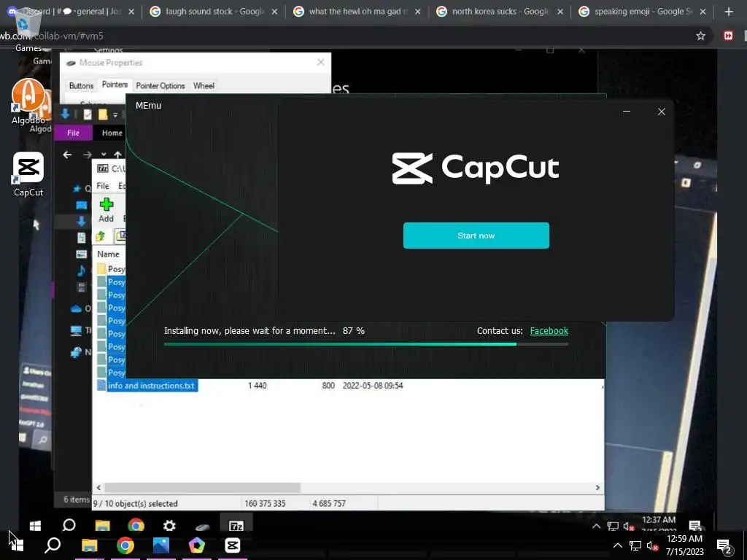Bookmark this page with the star icon
747x560 pixels.
700,36
